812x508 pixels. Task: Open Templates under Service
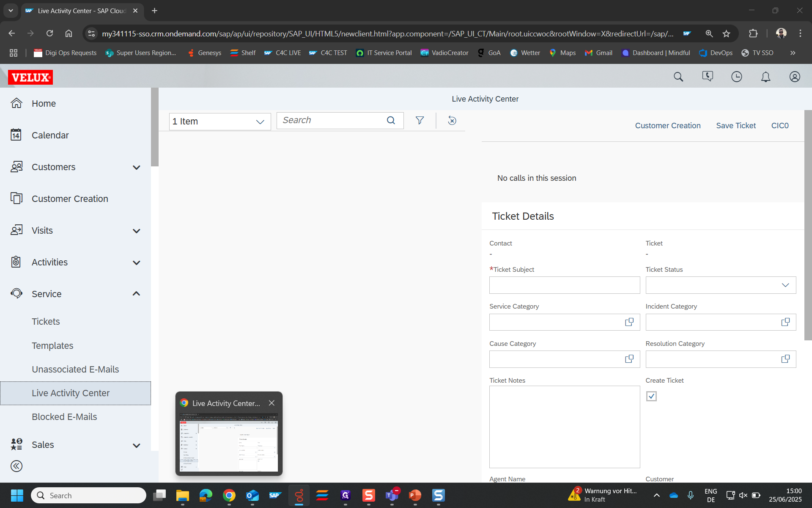(x=52, y=346)
